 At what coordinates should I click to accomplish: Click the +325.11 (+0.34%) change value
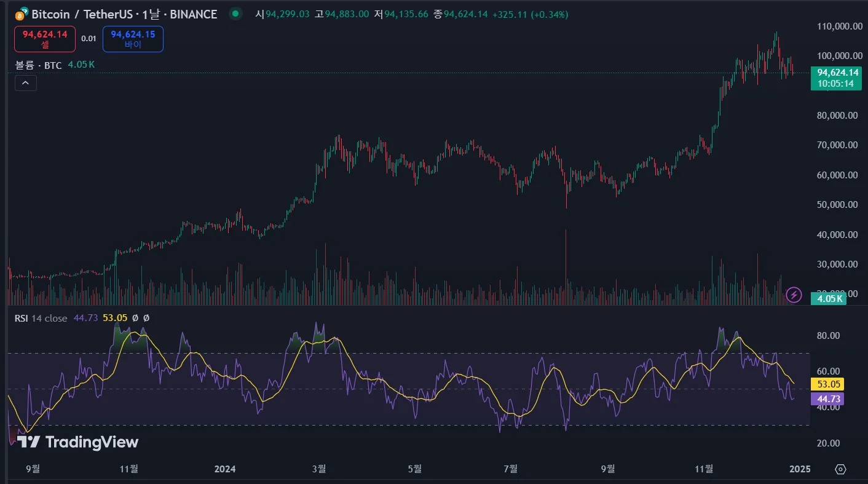(x=531, y=14)
